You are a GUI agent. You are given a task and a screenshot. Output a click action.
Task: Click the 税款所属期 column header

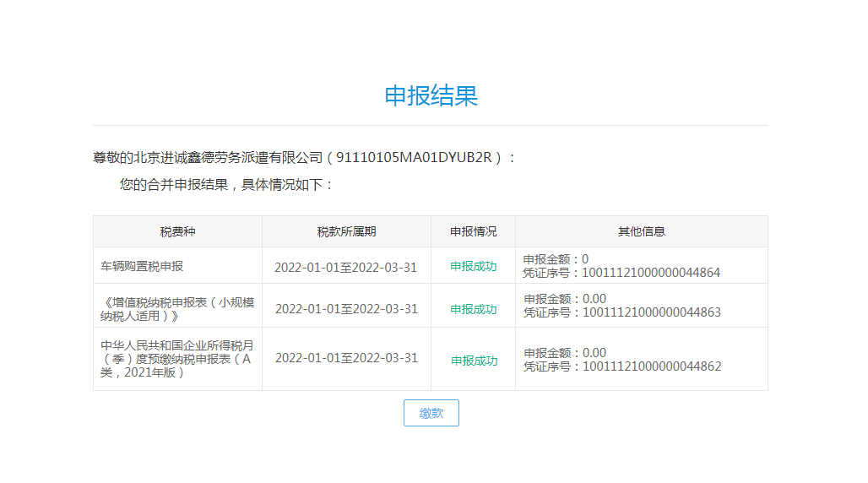click(346, 231)
